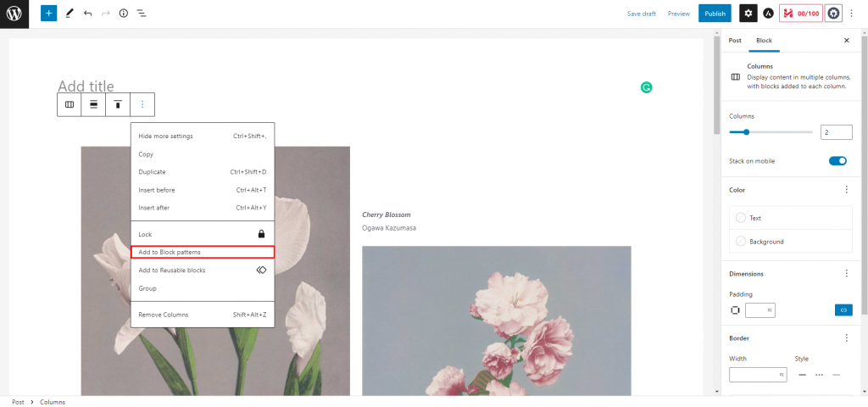This screenshot has width=868, height=407.
Task: Choose Add to Reusable blocks
Action: tap(203, 270)
